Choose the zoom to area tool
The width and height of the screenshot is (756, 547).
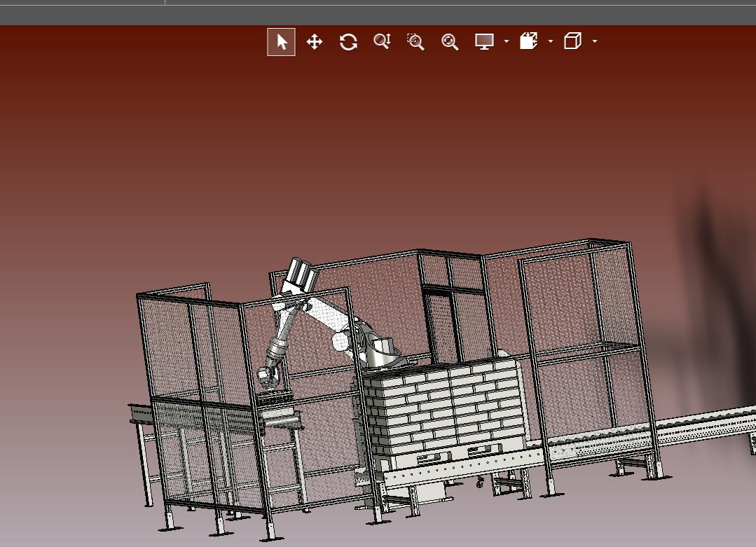pos(415,42)
